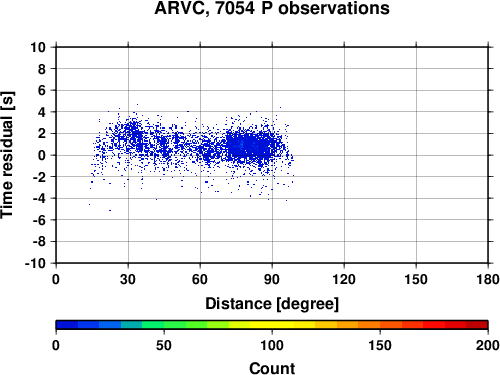Click the 'Count' colorbar label
500x375 pixels.
(x=272, y=368)
